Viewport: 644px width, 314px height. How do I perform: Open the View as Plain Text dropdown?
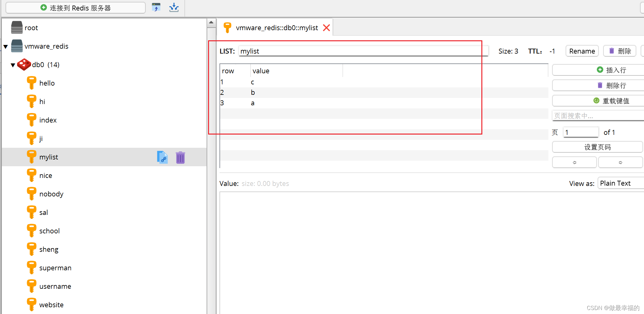[x=621, y=183]
